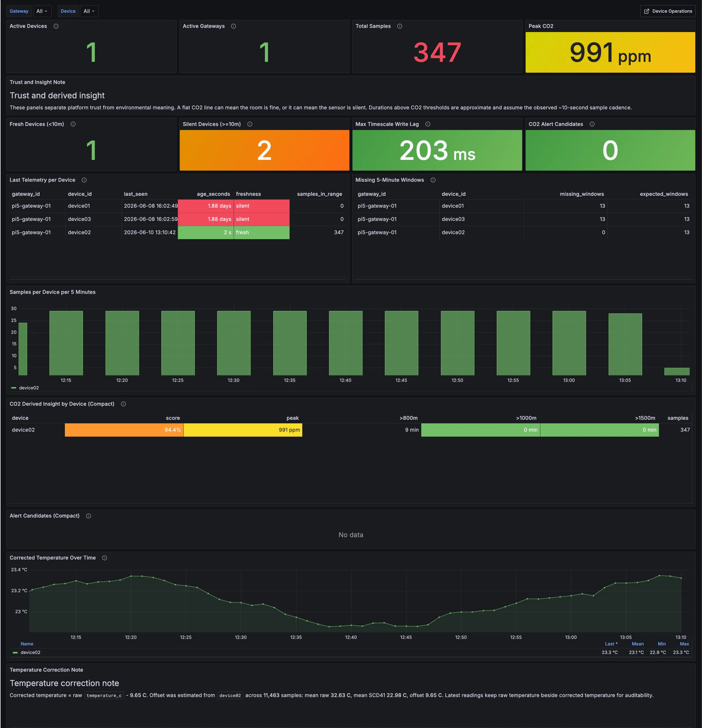Image resolution: width=702 pixels, height=728 pixels.
Task: Sort temperature legend by Max column
Action: click(684, 644)
